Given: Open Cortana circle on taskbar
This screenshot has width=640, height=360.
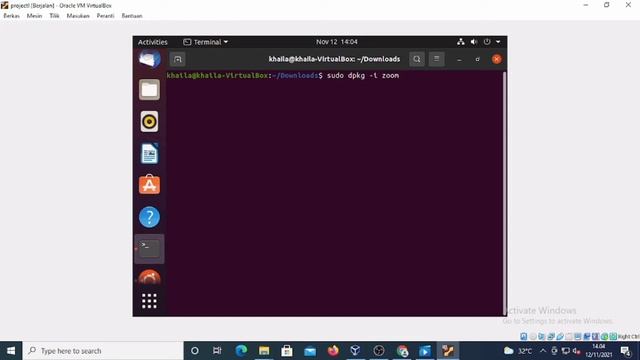Looking at the screenshot, I should [195, 351].
